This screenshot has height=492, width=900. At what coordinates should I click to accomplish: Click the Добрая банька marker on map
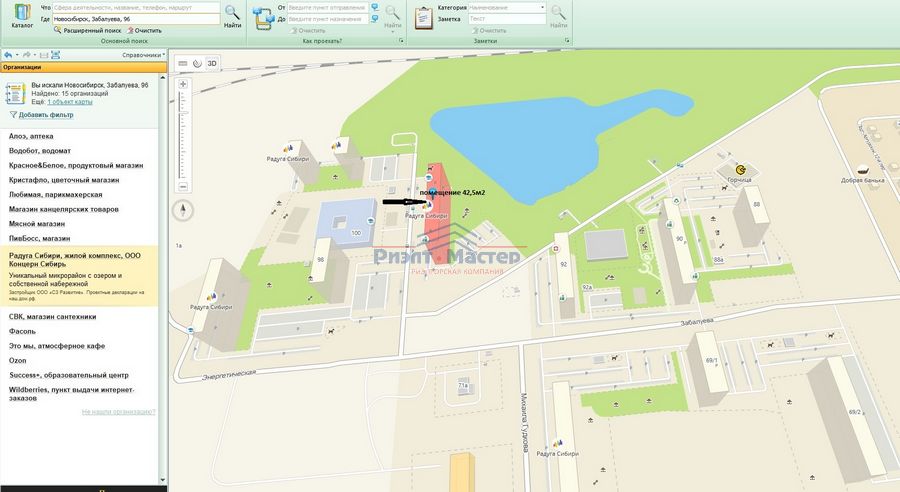(862, 170)
